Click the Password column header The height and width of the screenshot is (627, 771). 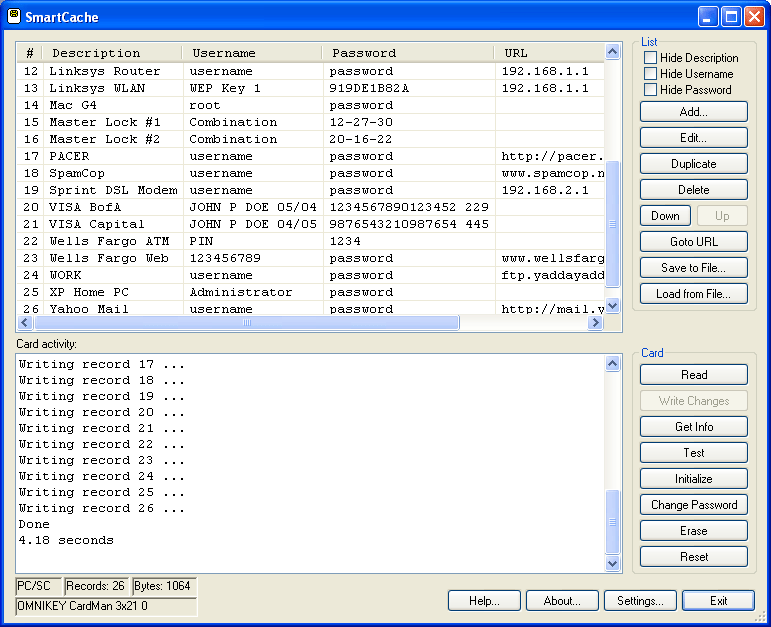[x=408, y=53]
